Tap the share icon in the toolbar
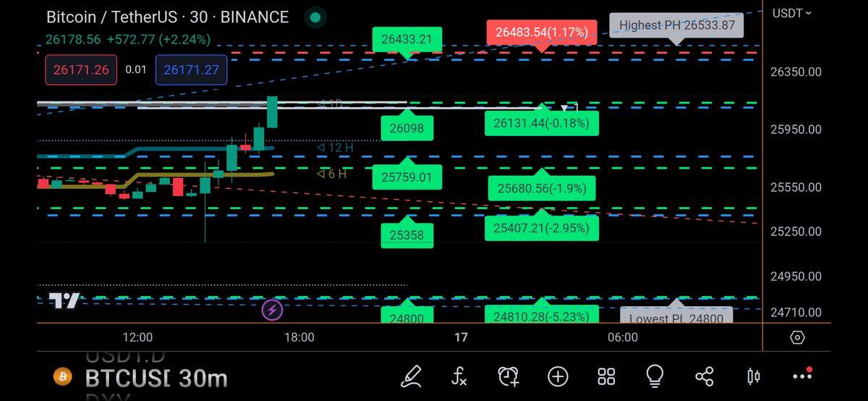 point(704,376)
